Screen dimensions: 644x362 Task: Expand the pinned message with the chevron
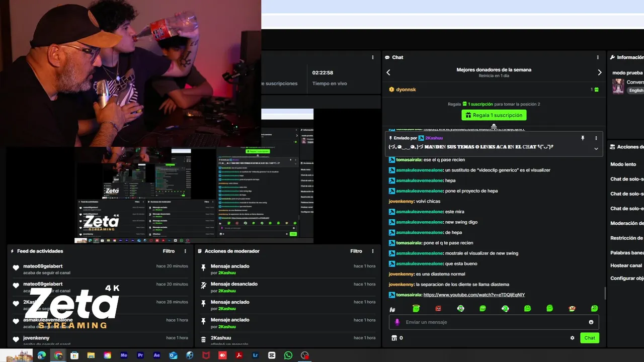point(596,148)
